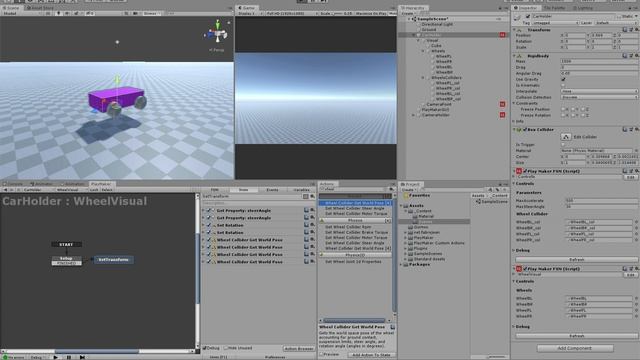
Task: Click horizontal scrollbar below PlayMaker graph
Action: [x=97, y=351]
